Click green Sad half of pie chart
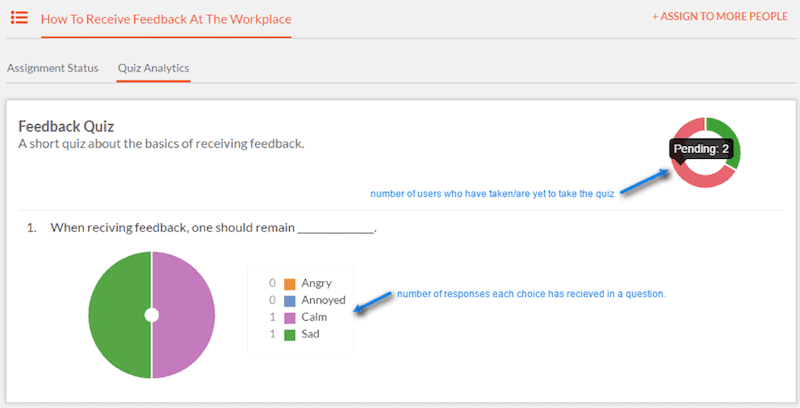This screenshot has width=800, height=408. tap(119, 315)
